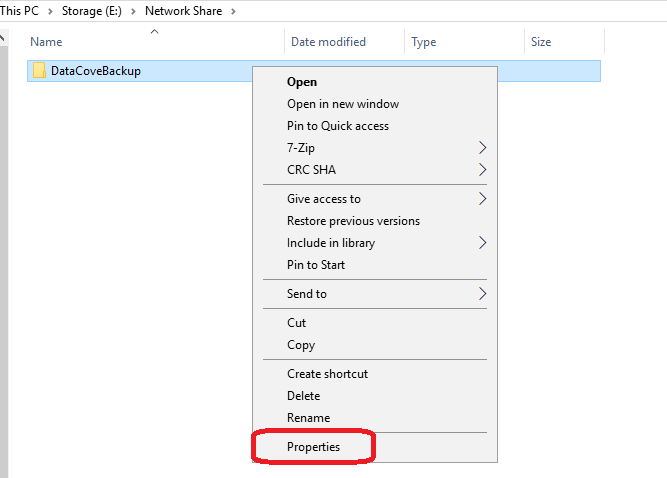The image size is (667, 478).
Task: Choose Pin to Start option
Action: tap(315, 265)
